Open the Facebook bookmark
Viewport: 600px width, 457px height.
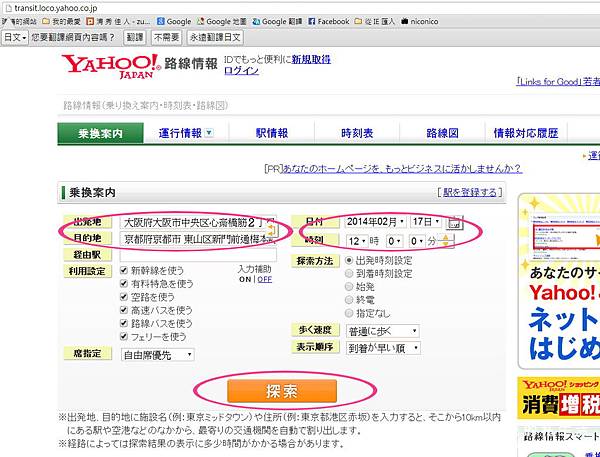329,21
